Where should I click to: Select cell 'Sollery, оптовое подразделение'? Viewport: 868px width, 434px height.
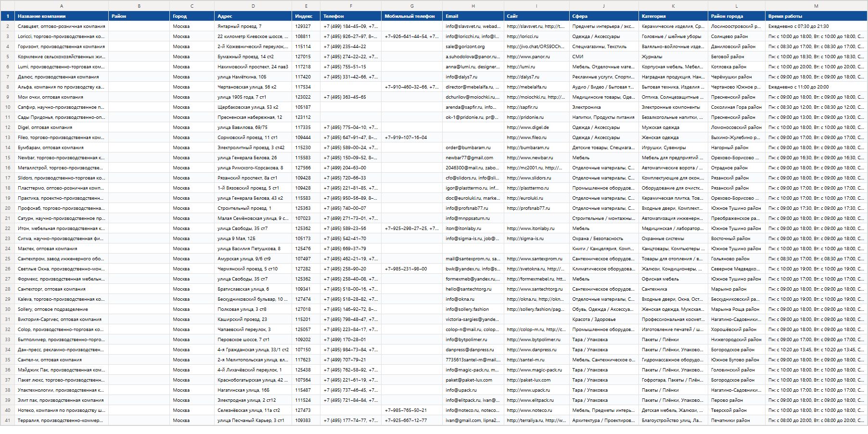[62, 309]
